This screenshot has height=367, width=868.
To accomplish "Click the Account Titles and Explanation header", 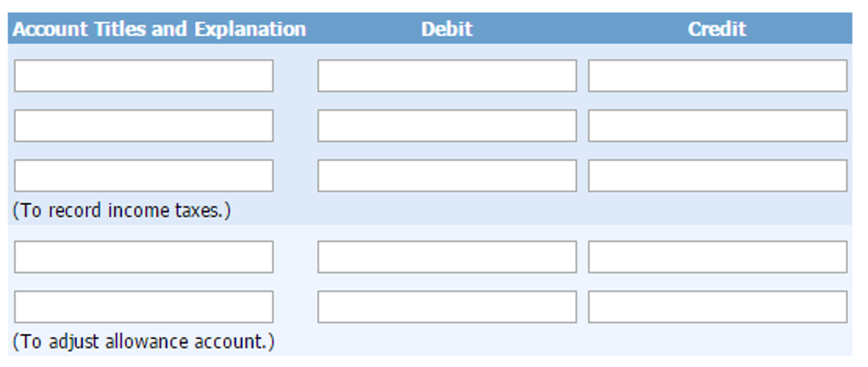I will 159,29.
